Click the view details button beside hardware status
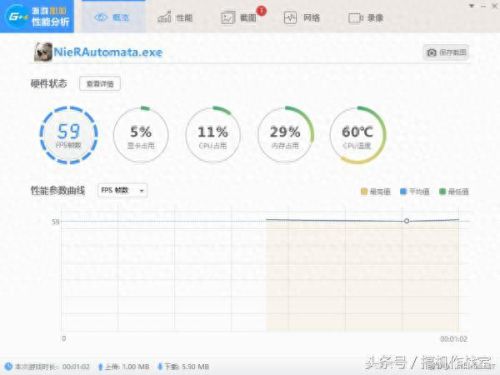 point(100,84)
